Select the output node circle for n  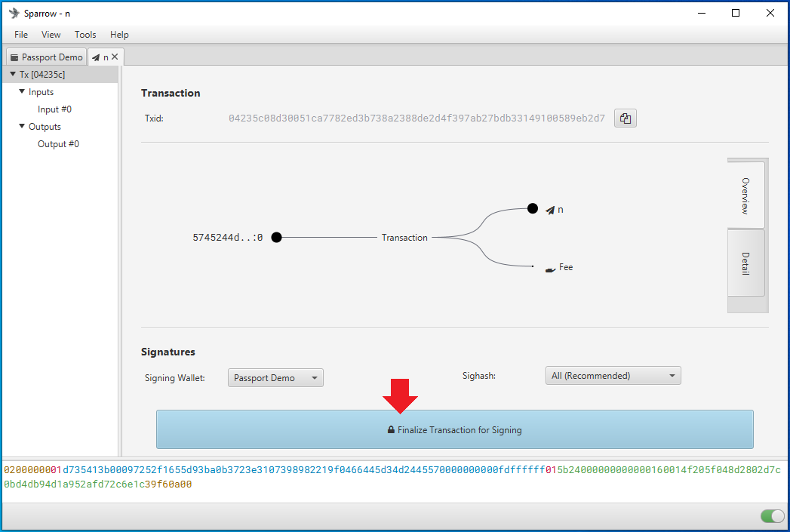(533, 208)
